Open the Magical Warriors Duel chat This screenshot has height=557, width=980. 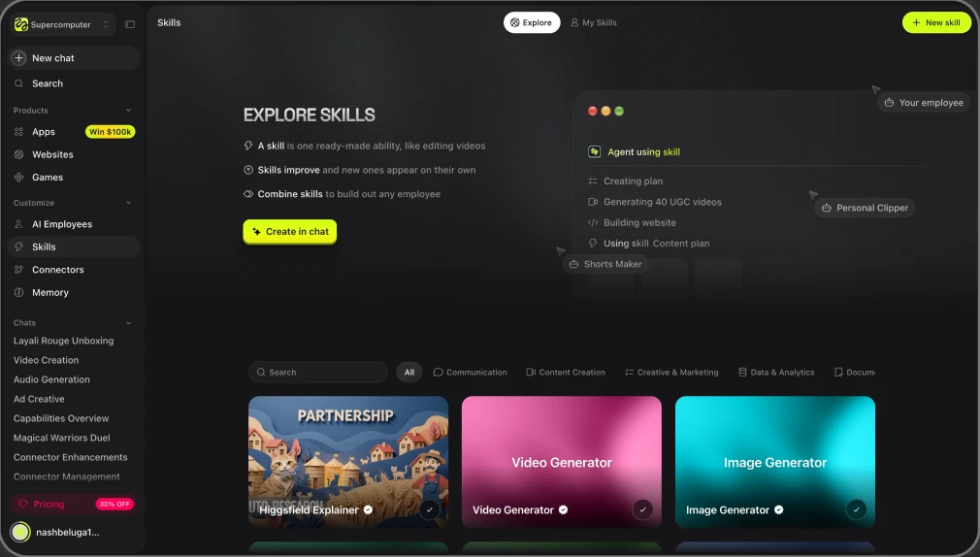click(62, 438)
